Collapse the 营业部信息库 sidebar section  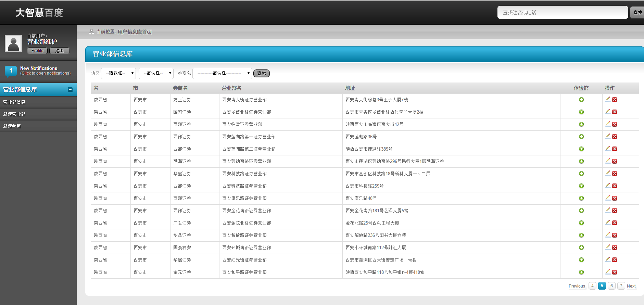click(x=70, y=90)
